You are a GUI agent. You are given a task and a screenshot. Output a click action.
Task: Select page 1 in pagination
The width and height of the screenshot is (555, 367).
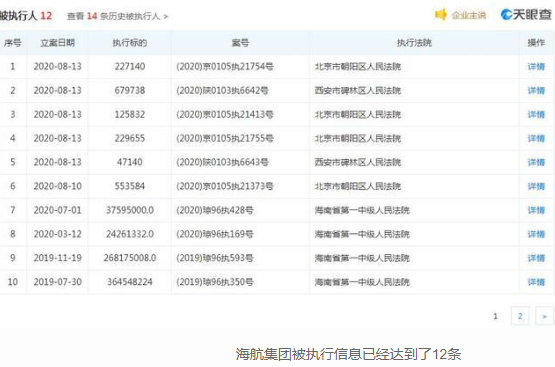click(496, 316)
